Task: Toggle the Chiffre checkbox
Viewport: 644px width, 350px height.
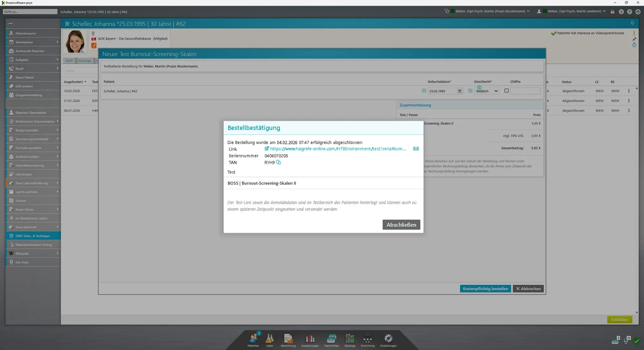Action: click(506, 91)
